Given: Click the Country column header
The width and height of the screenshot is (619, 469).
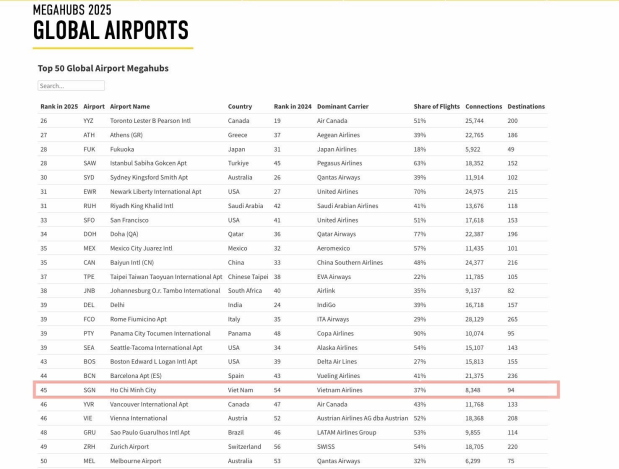Looking at the screenshot, I should [x=240, y=106].
